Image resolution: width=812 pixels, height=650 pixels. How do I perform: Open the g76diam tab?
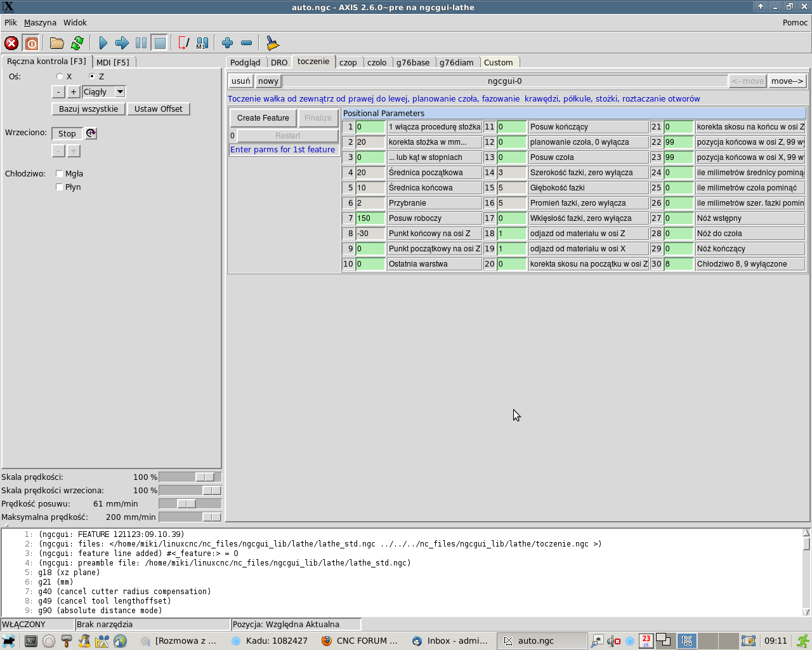(457, 62)
